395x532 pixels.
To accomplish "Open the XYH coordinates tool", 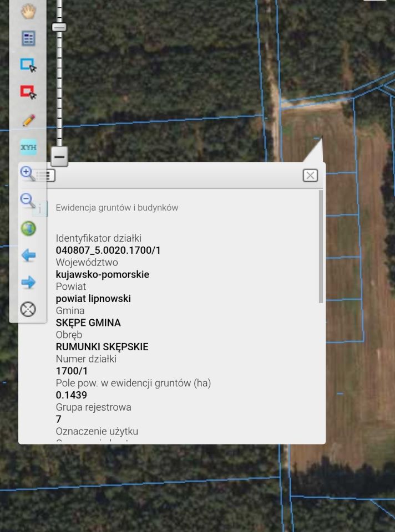I will coord(28,147).
